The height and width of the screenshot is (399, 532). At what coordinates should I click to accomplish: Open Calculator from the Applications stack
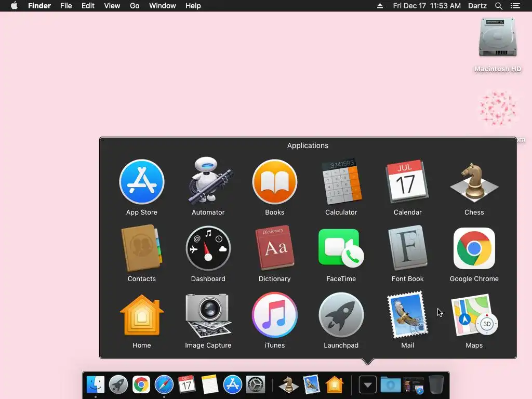point(341,181)
